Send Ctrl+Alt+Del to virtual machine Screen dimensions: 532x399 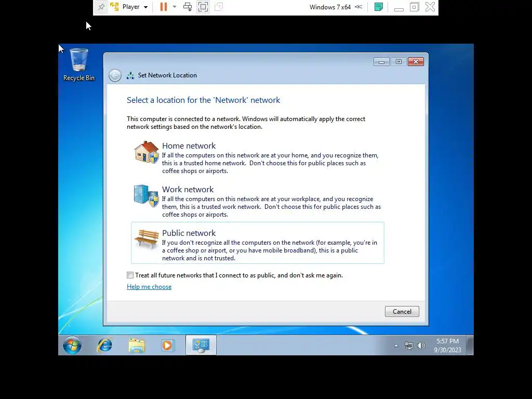tap(187, 7)
